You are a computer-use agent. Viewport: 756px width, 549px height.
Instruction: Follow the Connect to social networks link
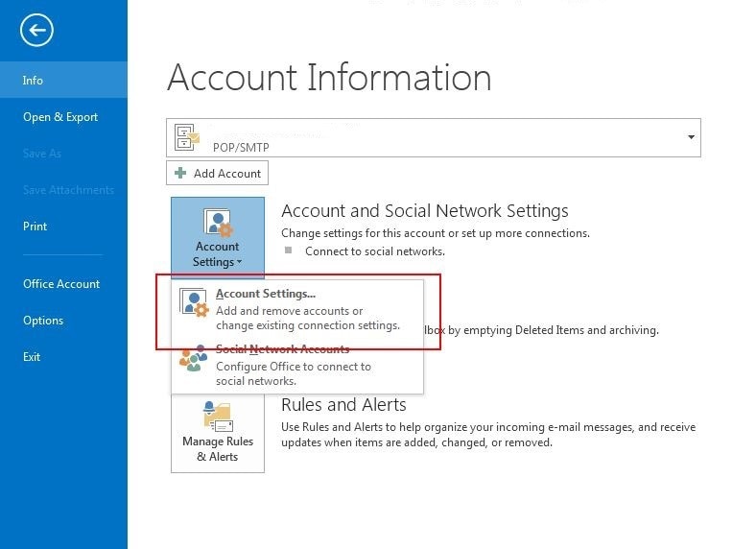click(374, 251)
